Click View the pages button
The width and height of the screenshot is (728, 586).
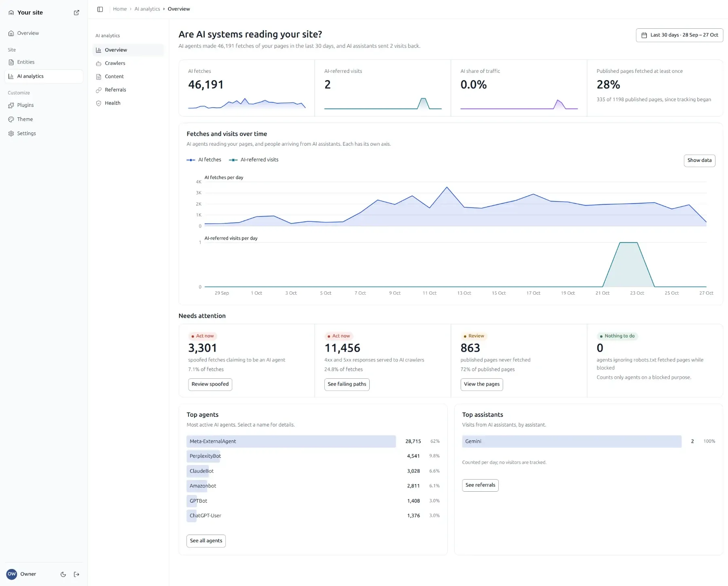(x=482, y=384)
